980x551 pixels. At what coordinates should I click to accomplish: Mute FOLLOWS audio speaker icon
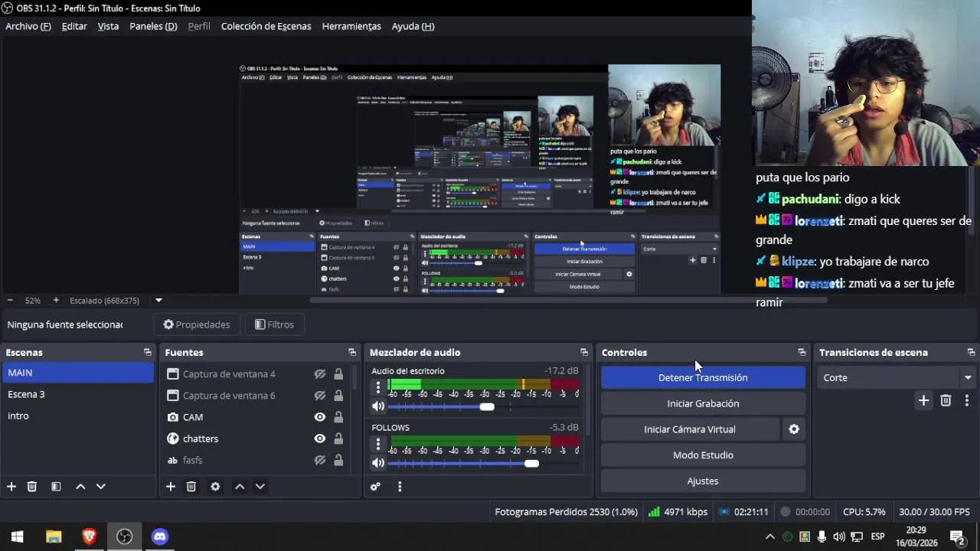pos(378,463)
